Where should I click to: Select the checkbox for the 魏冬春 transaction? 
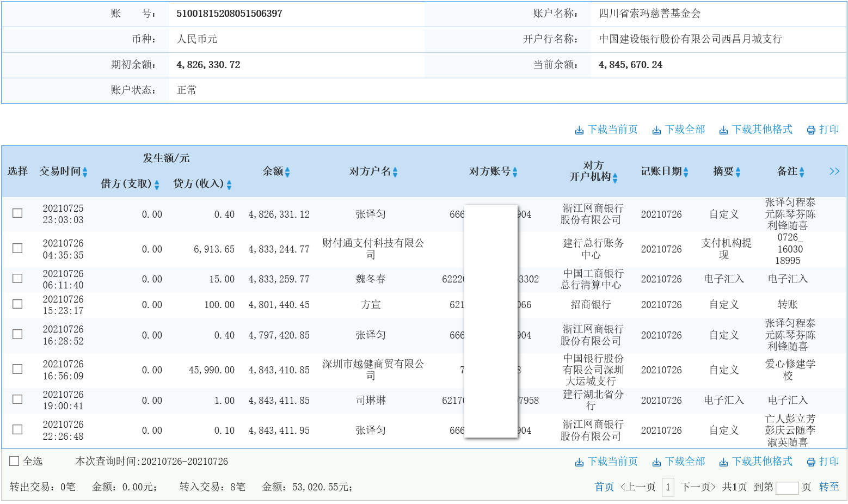tap(17, 279)
